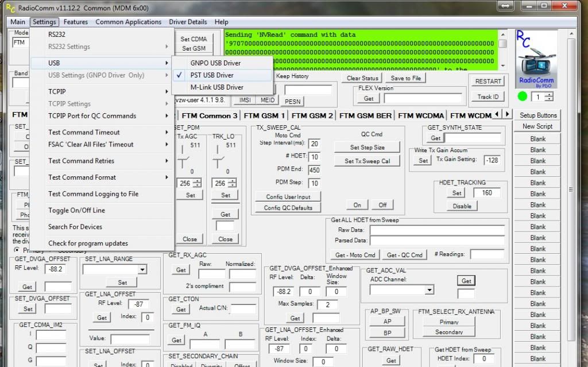
Task: Click the Config QC Defaults button
Action: click(288, 208)
